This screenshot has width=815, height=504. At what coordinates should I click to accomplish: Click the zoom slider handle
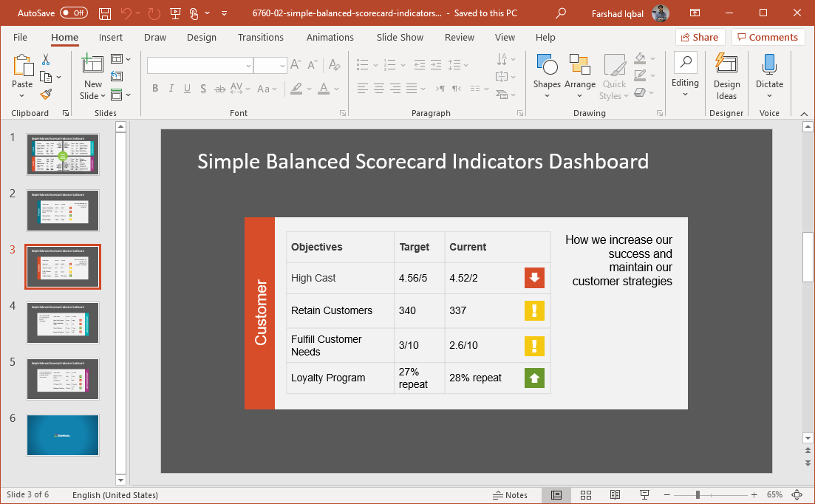[698, 495]
